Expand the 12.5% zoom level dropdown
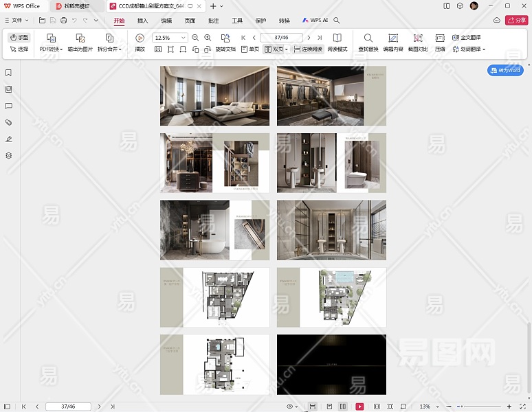Screen dimensions: 532x412 point(184,38)
